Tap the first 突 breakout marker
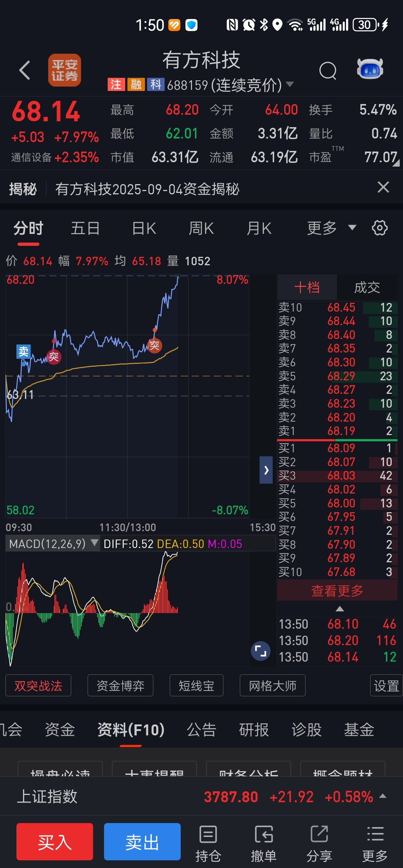Image resolution: width=403 pixels, height=868 pixels. [x=54, y=357]
